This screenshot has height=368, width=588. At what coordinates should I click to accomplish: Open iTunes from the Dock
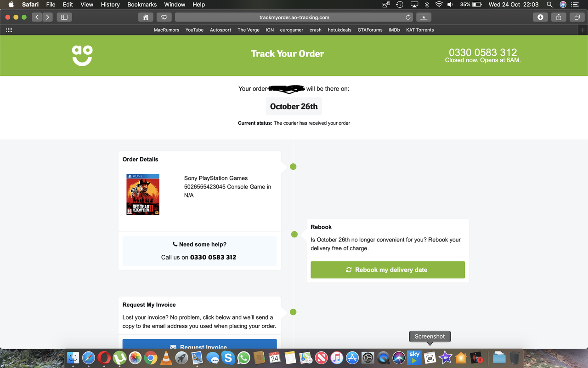pyautogui.click(x=337, y=357)
